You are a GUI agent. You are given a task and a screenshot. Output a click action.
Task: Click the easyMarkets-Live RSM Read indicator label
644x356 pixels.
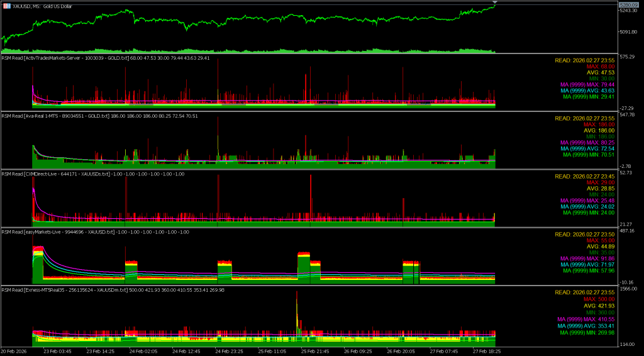95,231
